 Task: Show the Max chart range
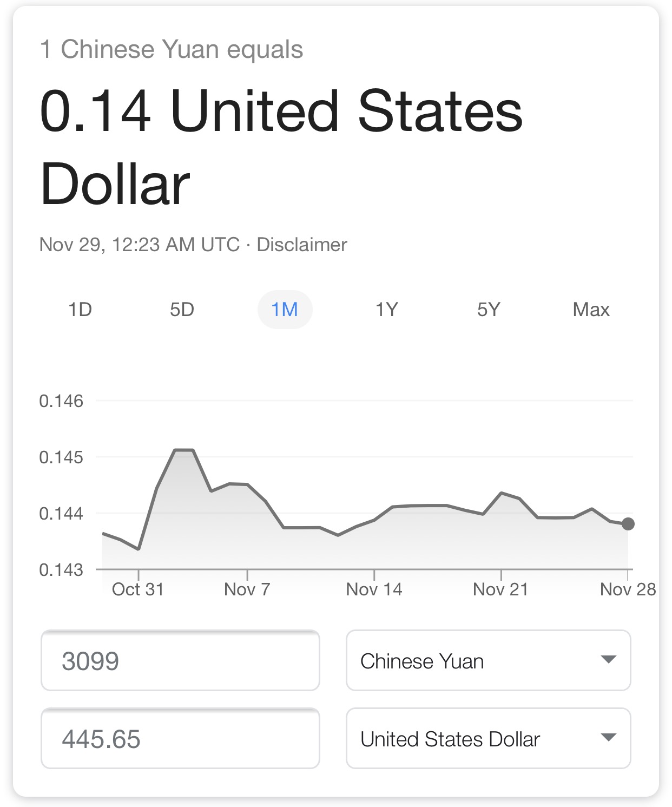click(x=591, y=310)
